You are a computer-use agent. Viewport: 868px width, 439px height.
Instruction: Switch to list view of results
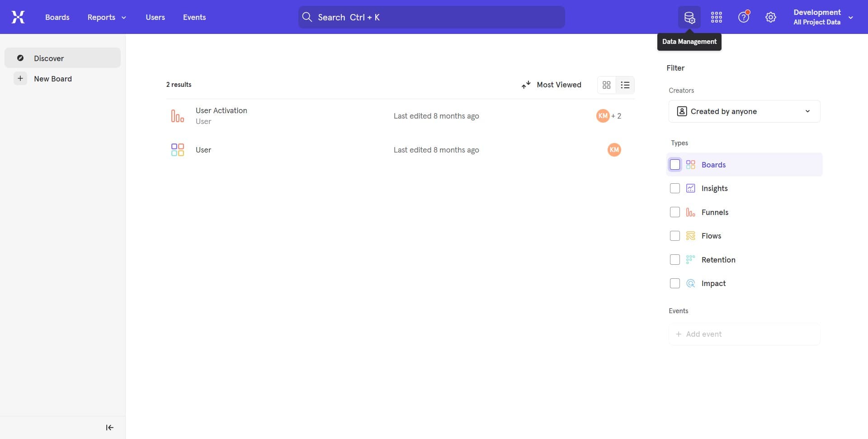tap(625, 85)
